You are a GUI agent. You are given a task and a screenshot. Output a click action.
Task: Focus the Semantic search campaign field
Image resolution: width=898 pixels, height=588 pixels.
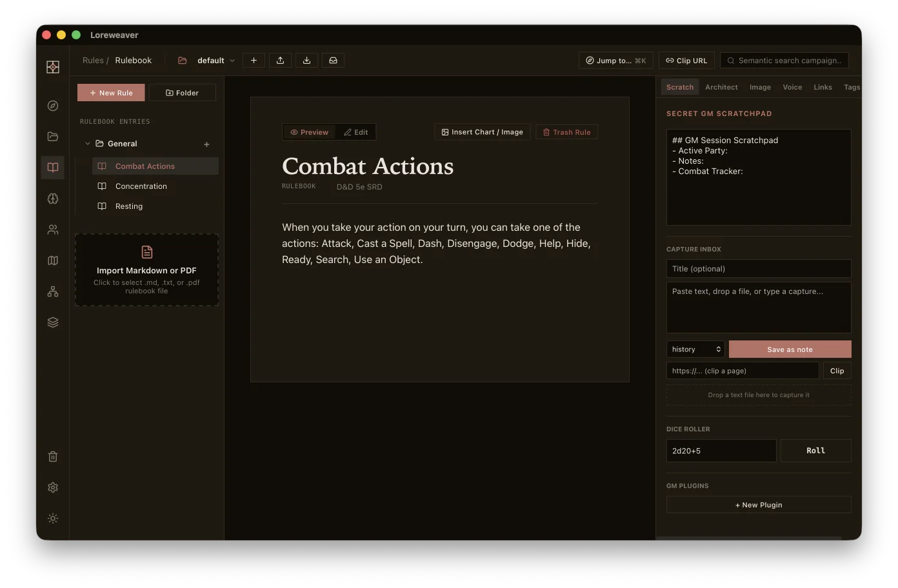pos(784,61)
